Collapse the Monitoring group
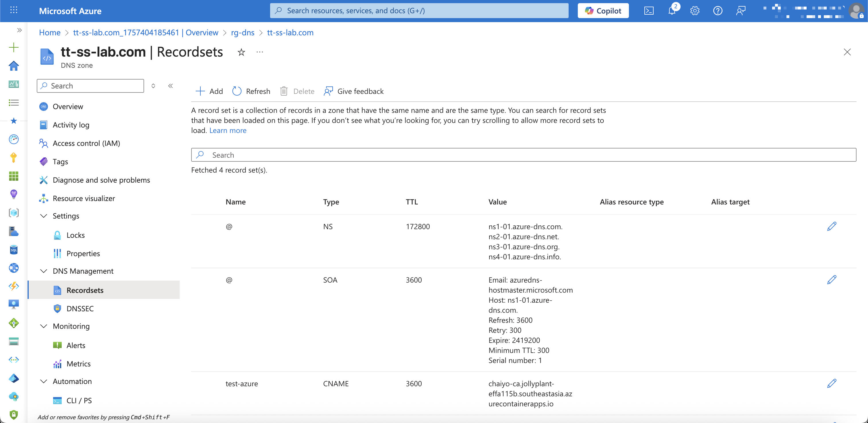The image size is (868, 423). (43, 326)
